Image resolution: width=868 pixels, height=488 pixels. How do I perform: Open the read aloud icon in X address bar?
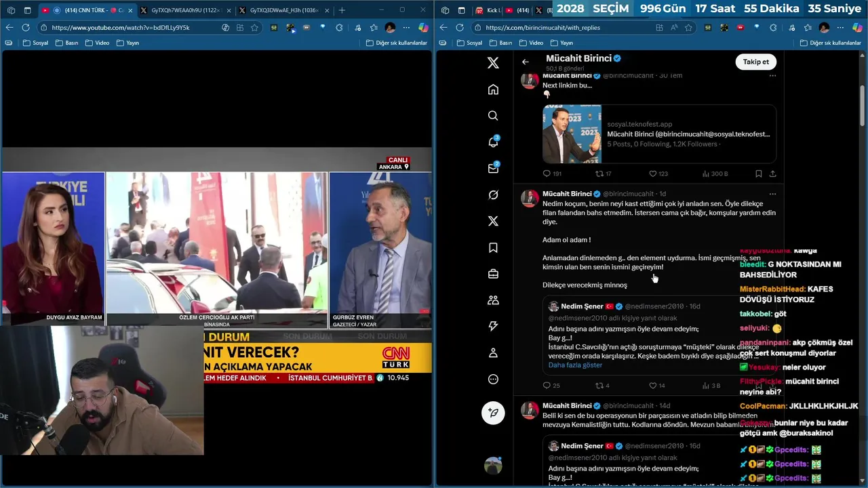[x=674, y=28]
